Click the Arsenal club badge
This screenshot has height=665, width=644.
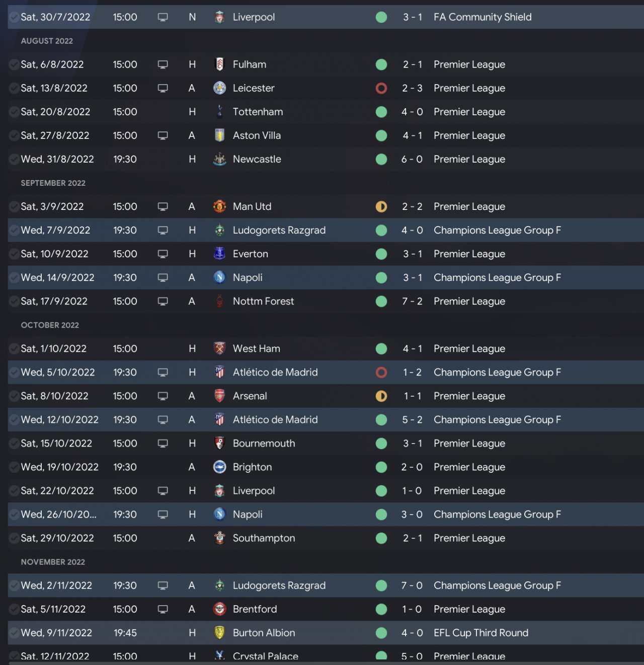(219, 396)
